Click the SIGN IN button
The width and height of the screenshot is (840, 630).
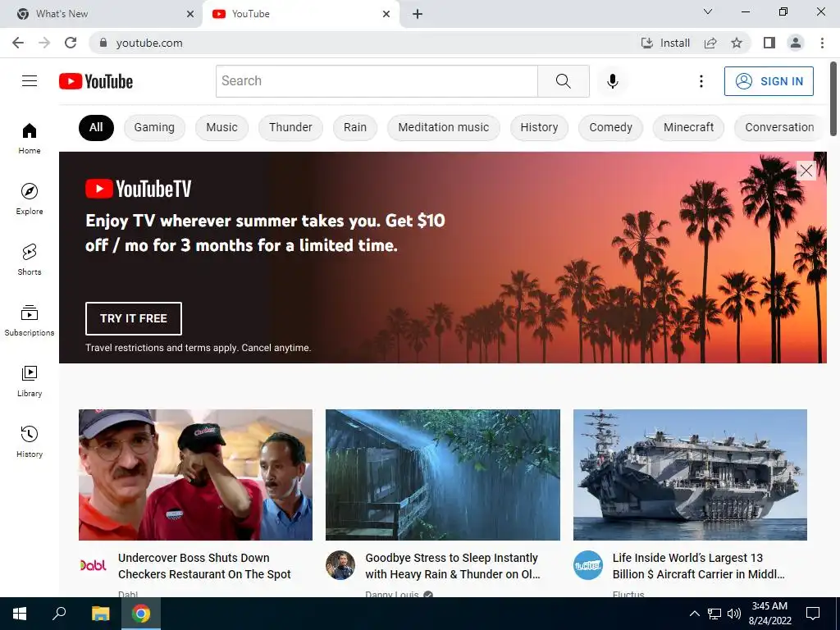[769, 81]
